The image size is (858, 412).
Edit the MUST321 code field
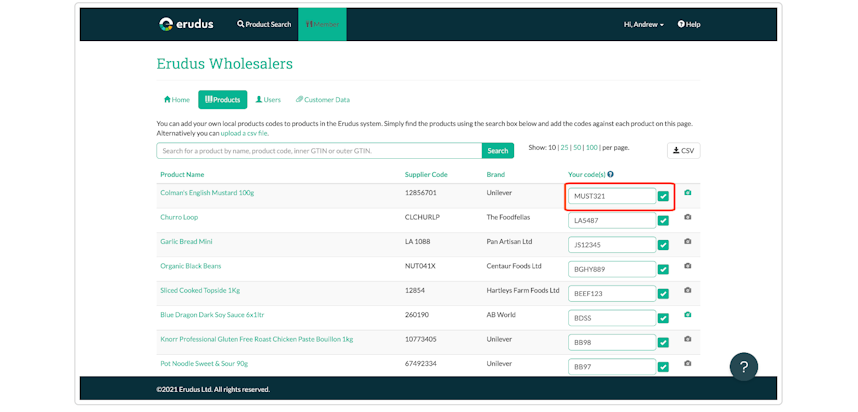(x=612, y=196)
